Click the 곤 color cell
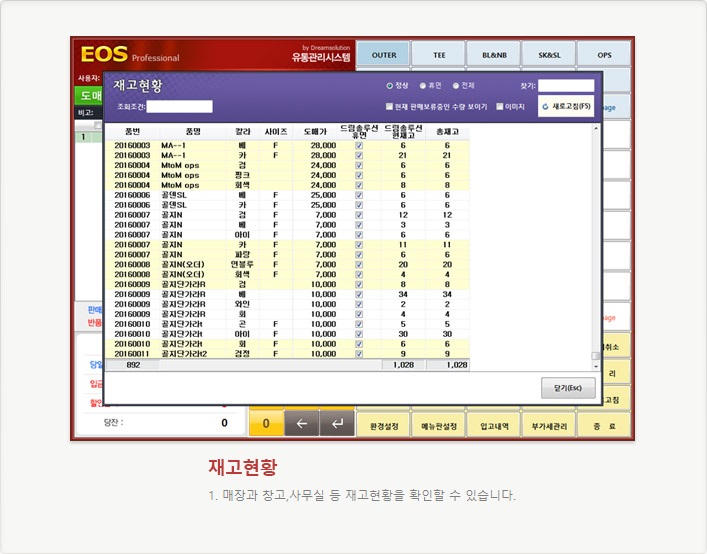Viewport: 707px width, 554px height. (242, 324)
